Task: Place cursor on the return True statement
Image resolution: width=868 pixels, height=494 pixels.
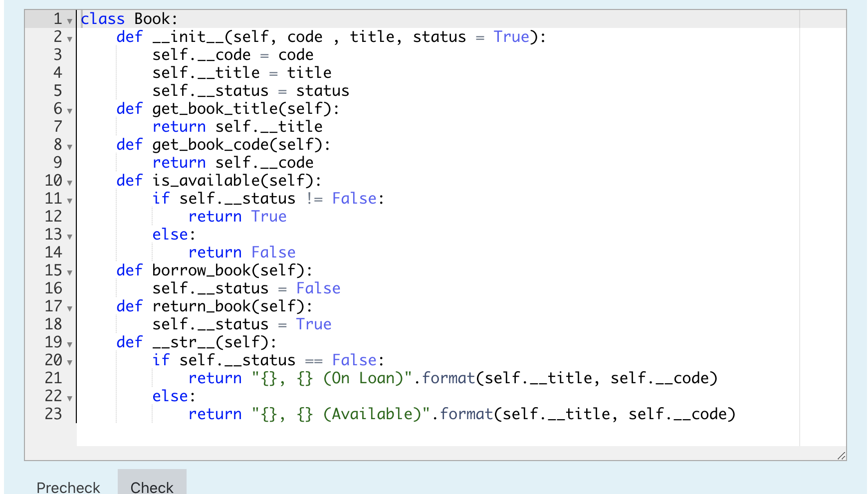Action: pyautogui.click(x=237, y=216)
